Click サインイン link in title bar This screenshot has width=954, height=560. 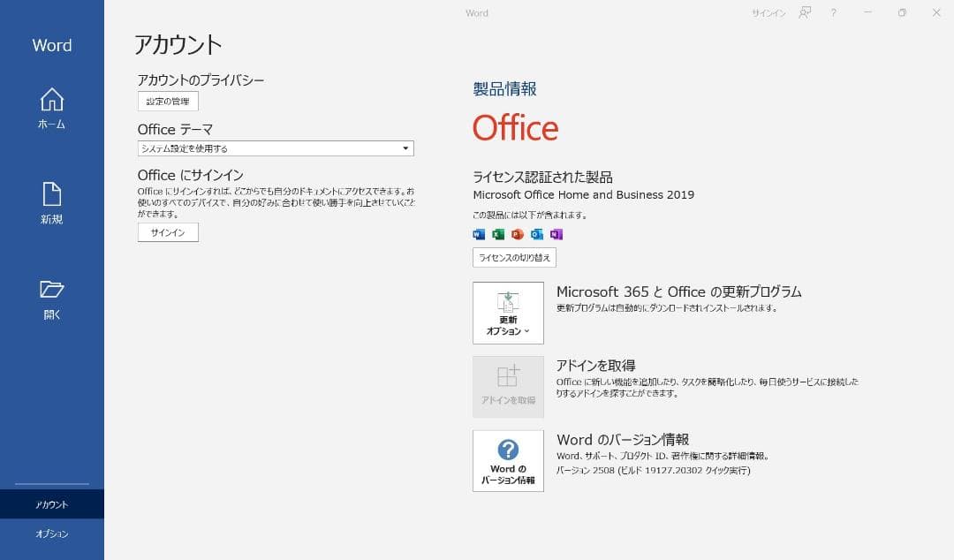tap(768, 12)
